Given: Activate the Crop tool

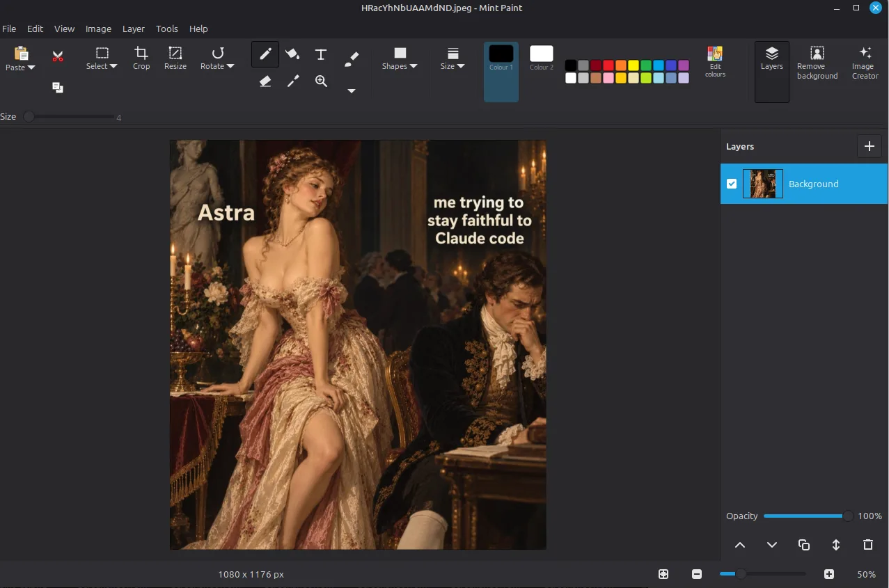Looking at the screenshot, I should pyautogui.click(x=141, y=58).
